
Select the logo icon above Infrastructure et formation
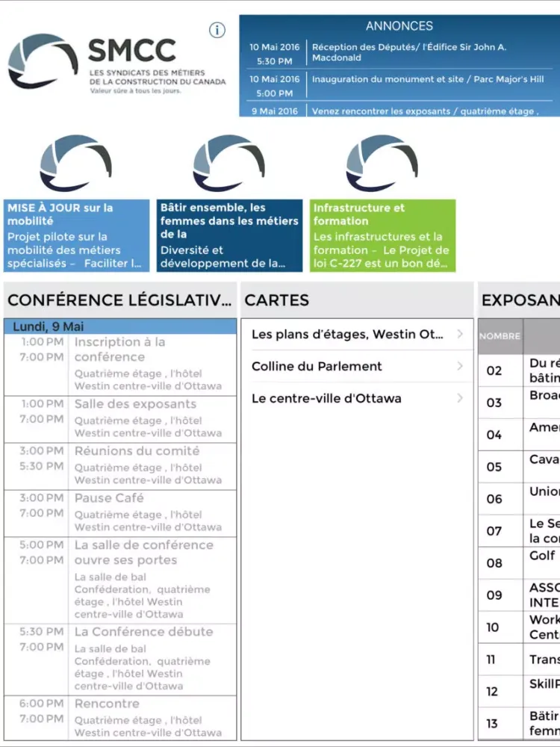point(382,164)
